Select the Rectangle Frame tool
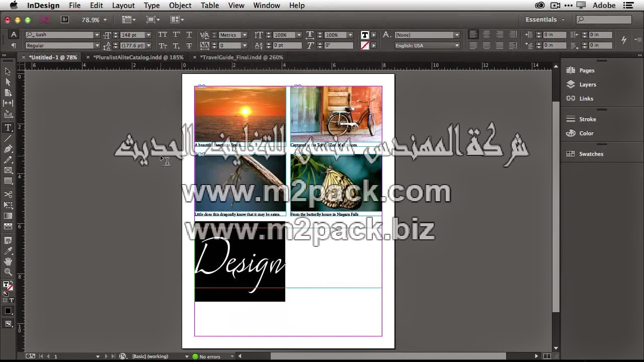 (x=8, y=170)
